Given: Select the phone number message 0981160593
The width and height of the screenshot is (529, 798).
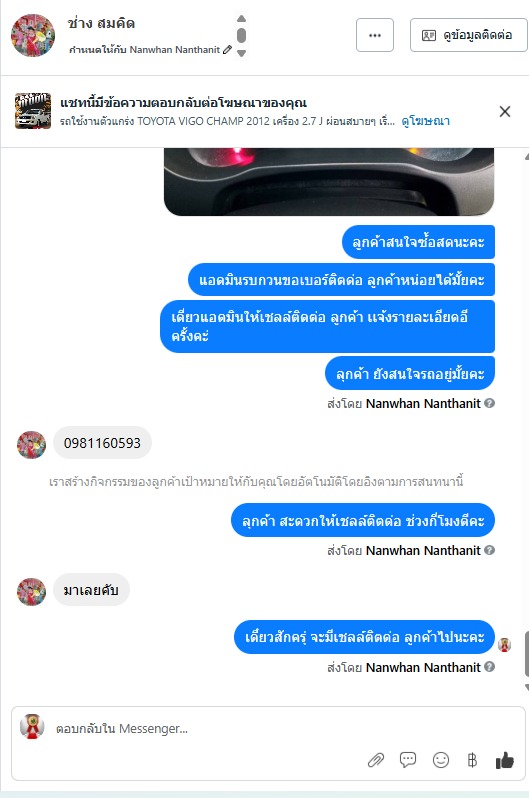Looking at the screenshot, I should tap(102, 443).
